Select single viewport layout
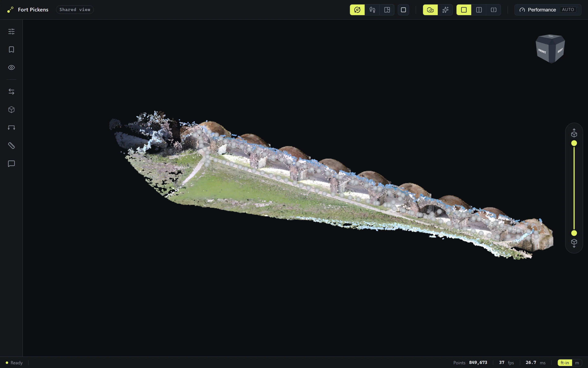Image resolution: width=588 pixels, height=368 pixels. coord(464,10)
